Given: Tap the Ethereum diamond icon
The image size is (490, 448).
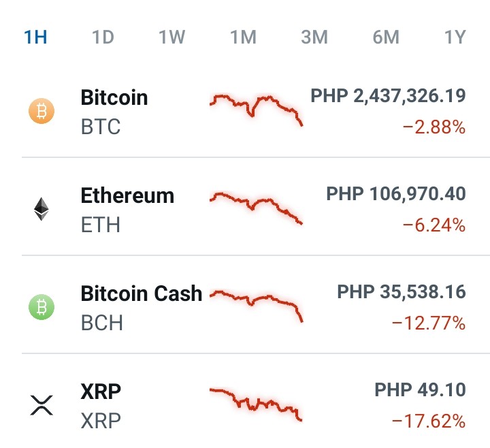Looking at the screenshot, I should [42, 209].
